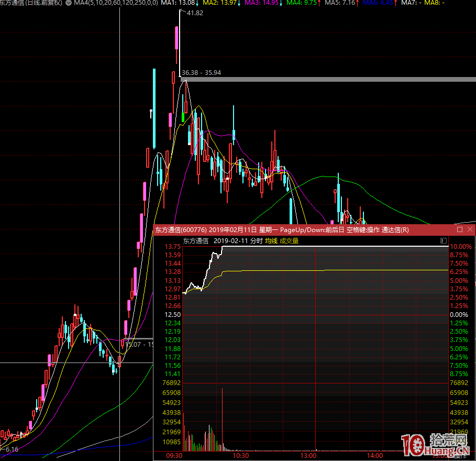Click the 12.50 previous close price label

(x=172, y=315)
